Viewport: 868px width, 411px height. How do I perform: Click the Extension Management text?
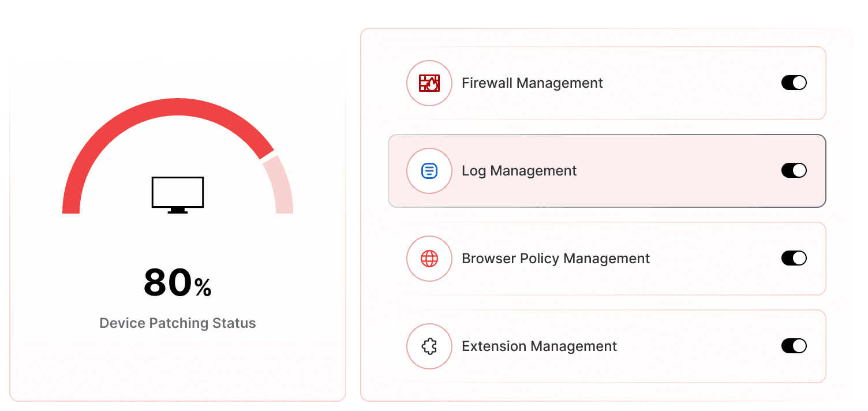[x=539, y=346]
